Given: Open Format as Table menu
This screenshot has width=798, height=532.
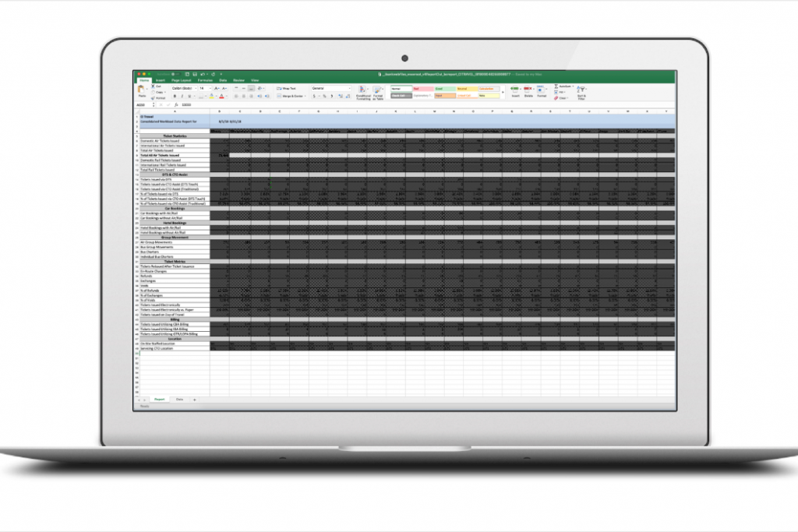Looking at the screenshot, I should point(378,93).
